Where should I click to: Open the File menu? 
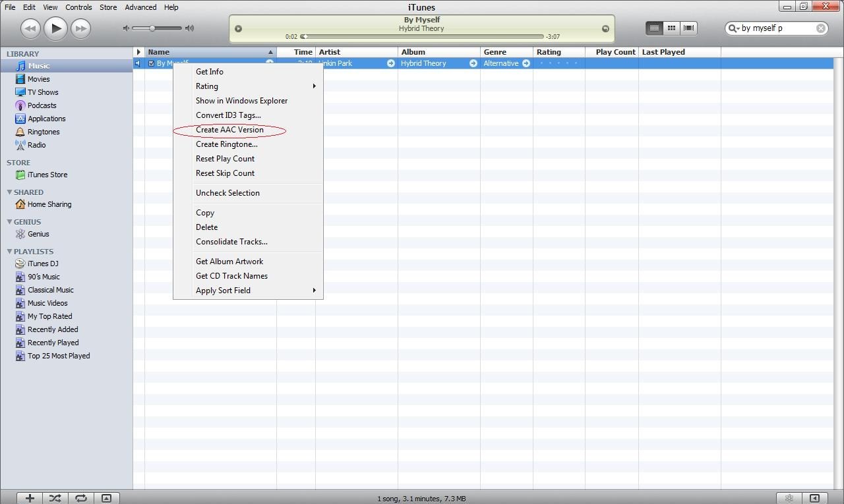pyautogui.click(x=10, y=7)
